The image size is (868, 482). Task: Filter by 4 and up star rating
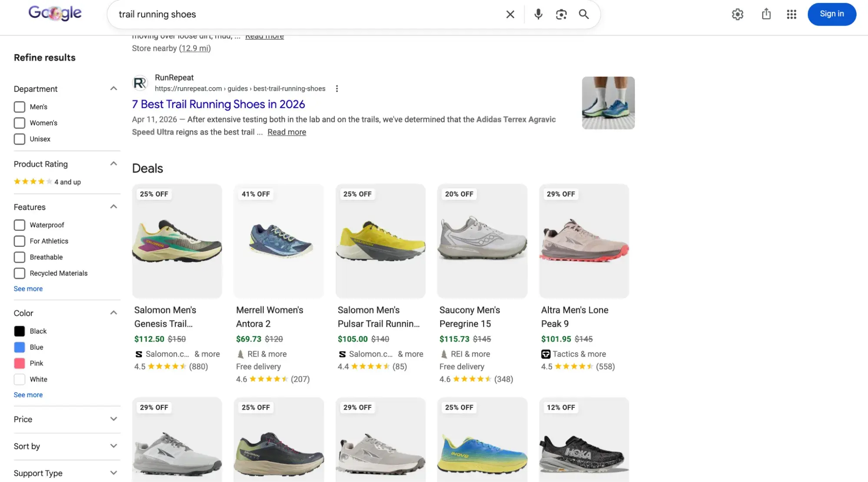click(47, 182)
